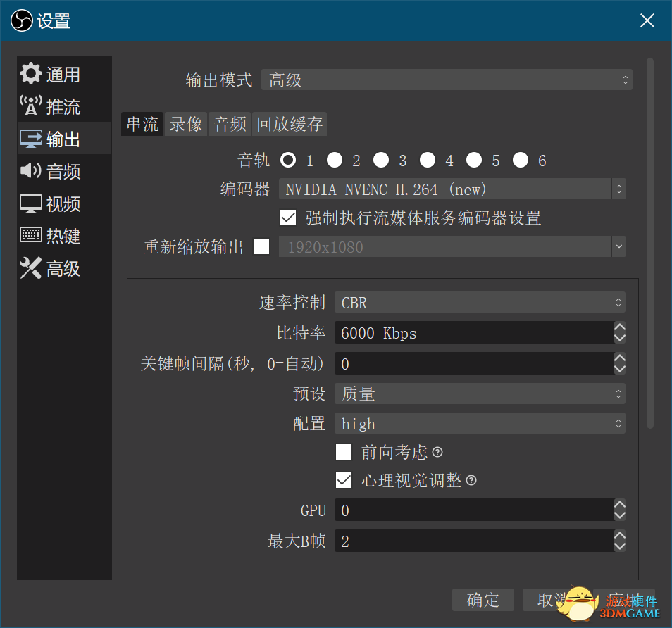Select the 视频 video monitor icon
The image size is (672, 628).
[31, 203]
